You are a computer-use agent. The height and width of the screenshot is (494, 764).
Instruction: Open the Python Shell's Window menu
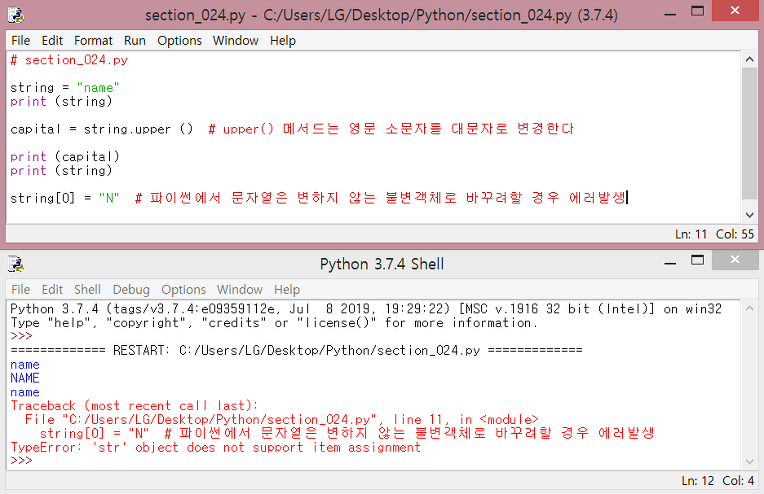tap(240, 289)
